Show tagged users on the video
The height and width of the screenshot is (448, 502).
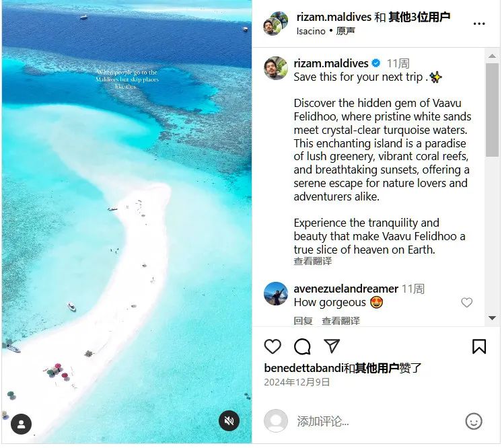coord(21,424)
